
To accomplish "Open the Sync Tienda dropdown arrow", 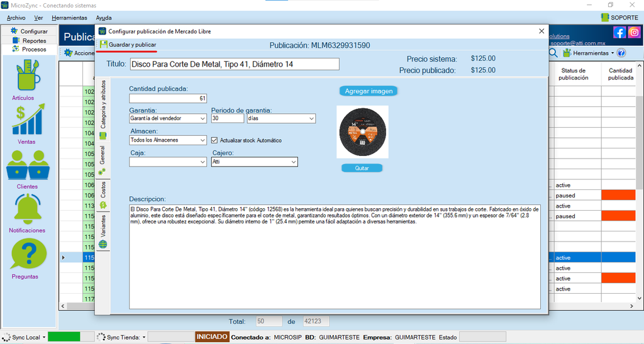I will tap(144, 338).
